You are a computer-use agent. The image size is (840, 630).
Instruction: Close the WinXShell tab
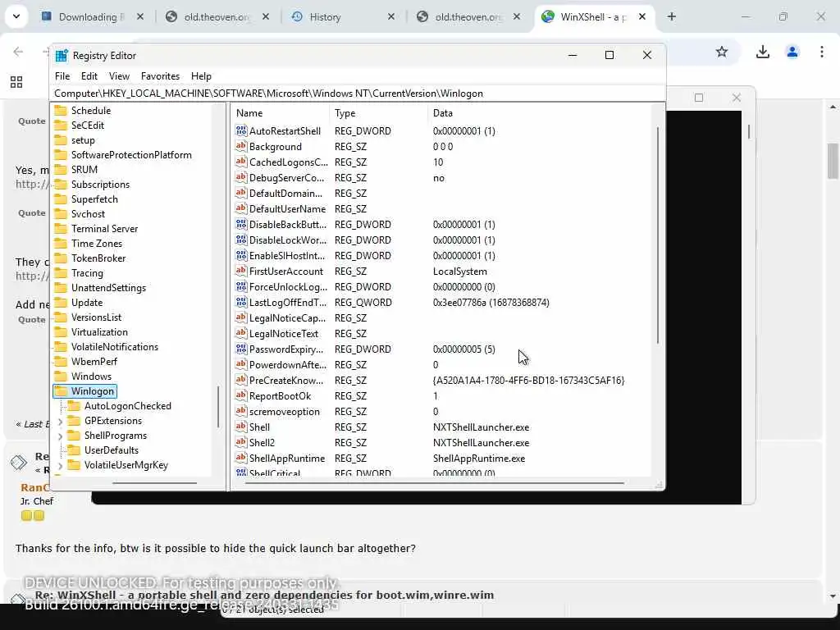pyautogui.click(x=641, y=16)
